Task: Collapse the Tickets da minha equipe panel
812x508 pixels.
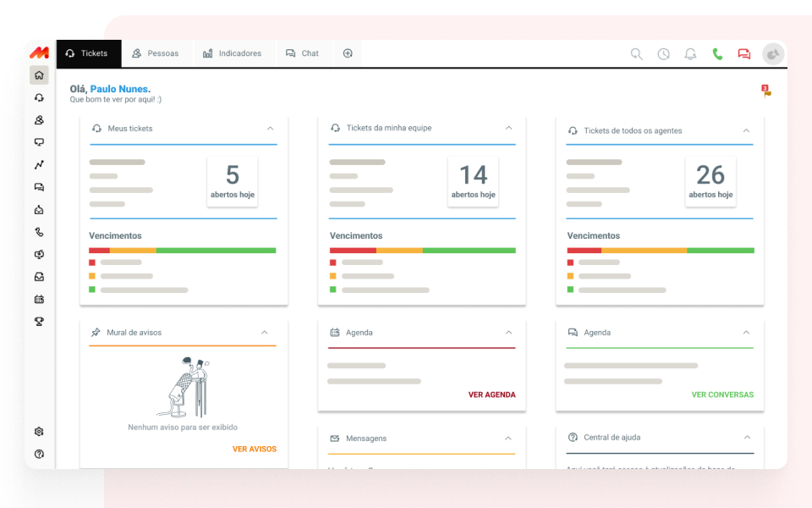Action: 508,129
